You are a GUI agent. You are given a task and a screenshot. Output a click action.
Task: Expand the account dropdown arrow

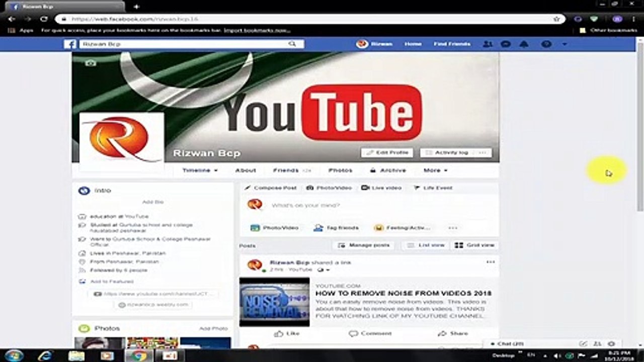click(x=564, y=44)
